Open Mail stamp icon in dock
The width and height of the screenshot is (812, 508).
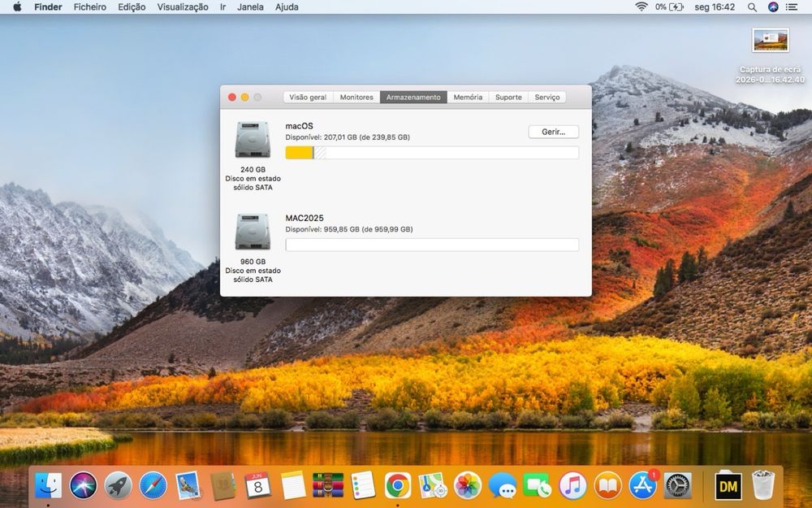pyautogui.click(x=188, y=486)
